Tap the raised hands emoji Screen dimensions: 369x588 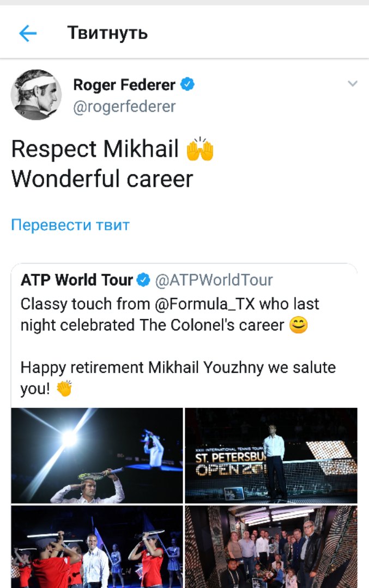tap(199, 149)
